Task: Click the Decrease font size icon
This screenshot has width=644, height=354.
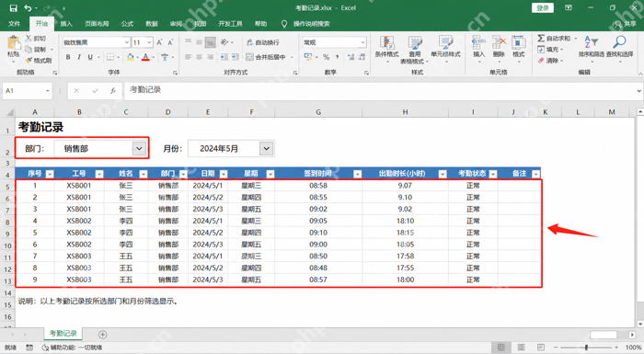Action: tap(170, 42)
